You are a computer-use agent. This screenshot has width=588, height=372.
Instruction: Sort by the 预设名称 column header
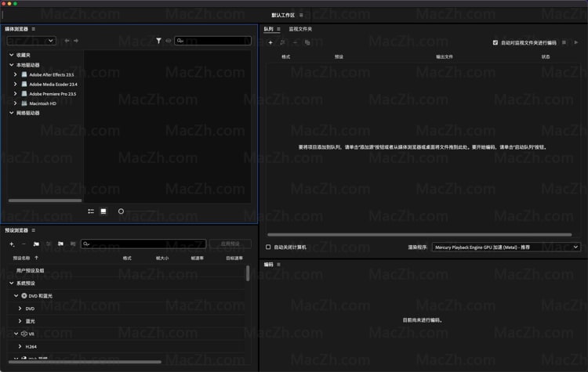pos(21,258)
